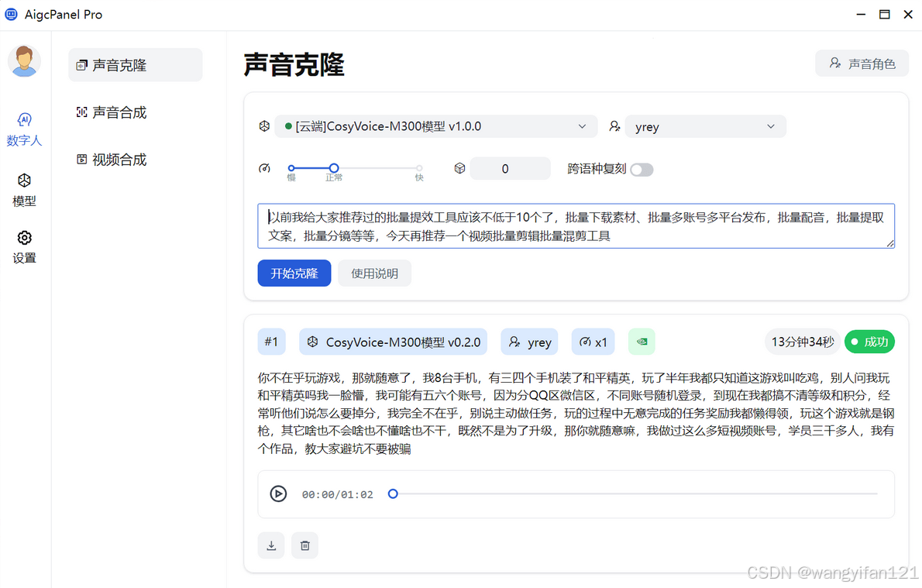Image resolution: width=922 pixels, height=588 pixels.
Task: Click into the clone text area
Action: [x=576, y=225]
